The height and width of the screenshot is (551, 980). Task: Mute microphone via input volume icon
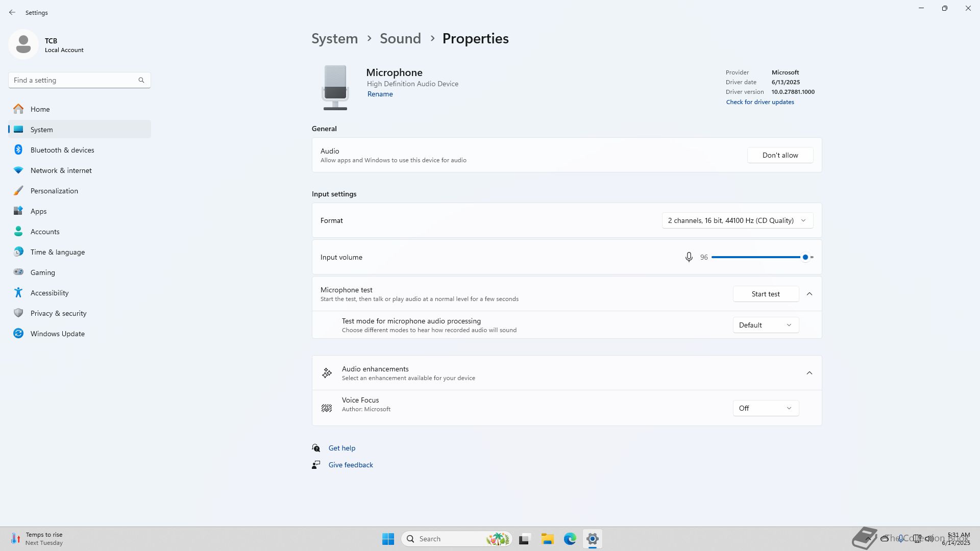689,257
